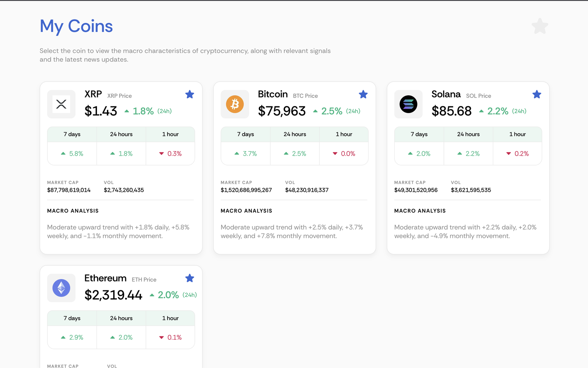Open the Ethereum coin title

pyautogui.click(x=105, y=278)
